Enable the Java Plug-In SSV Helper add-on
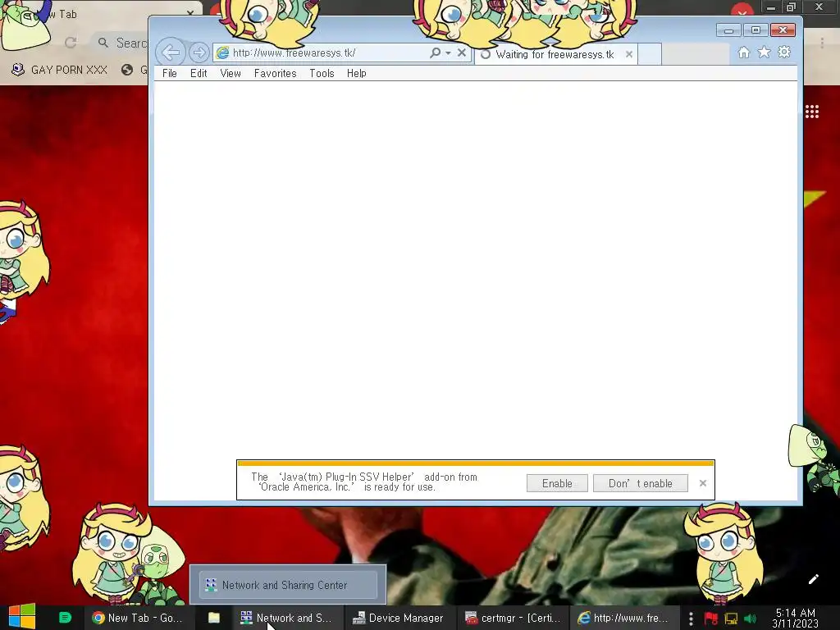Screen dimensions: 840x630 click(x=557, y=483)
